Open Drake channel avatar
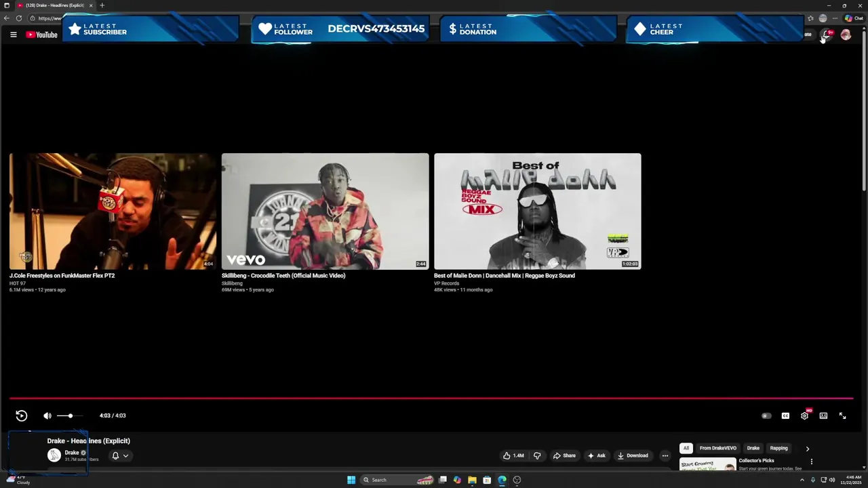Viewport: 868px width, 488px height. coord(54,455)
